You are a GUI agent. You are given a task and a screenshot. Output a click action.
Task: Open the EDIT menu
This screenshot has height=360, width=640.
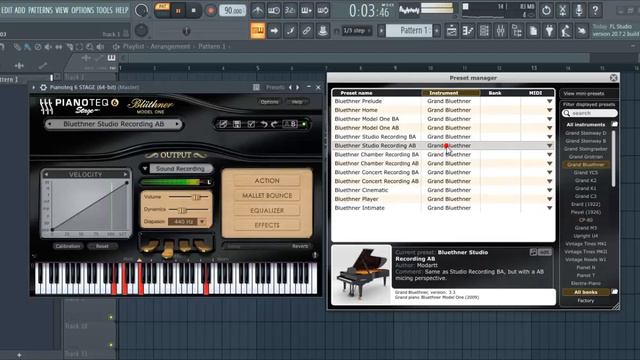coord(7,10)
